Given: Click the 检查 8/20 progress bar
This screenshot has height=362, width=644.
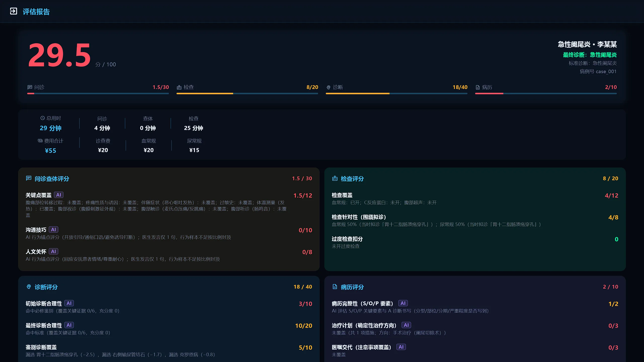Looking at the screenshot, I should click(247, 94).
